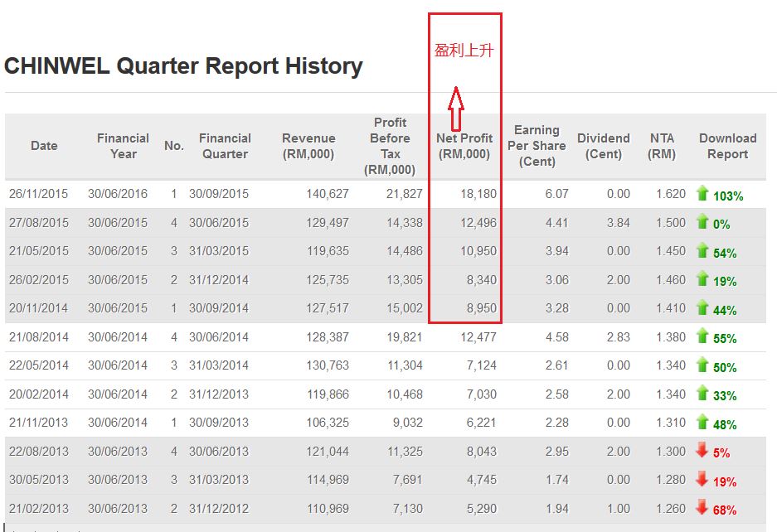Select net profit value 12,477
Image resolution: width=777 pixels, height=532 pixels.
[x=478, y=336]
